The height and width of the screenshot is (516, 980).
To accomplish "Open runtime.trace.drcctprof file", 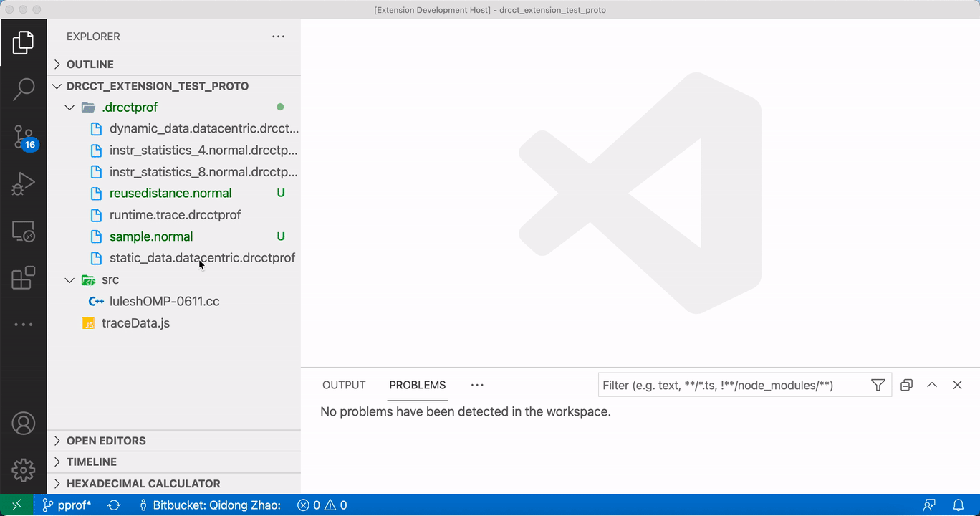I will 175,215.
